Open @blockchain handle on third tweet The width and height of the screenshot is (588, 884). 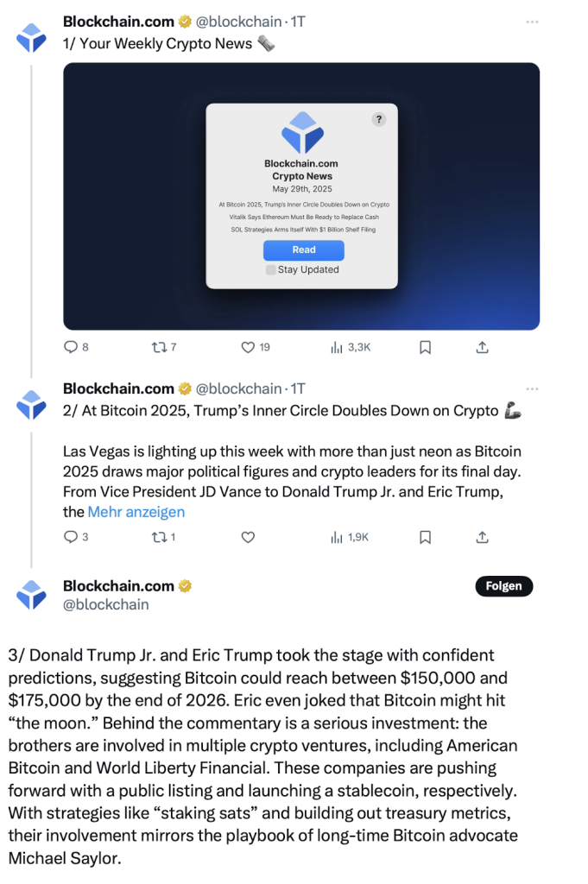[106, 604]
